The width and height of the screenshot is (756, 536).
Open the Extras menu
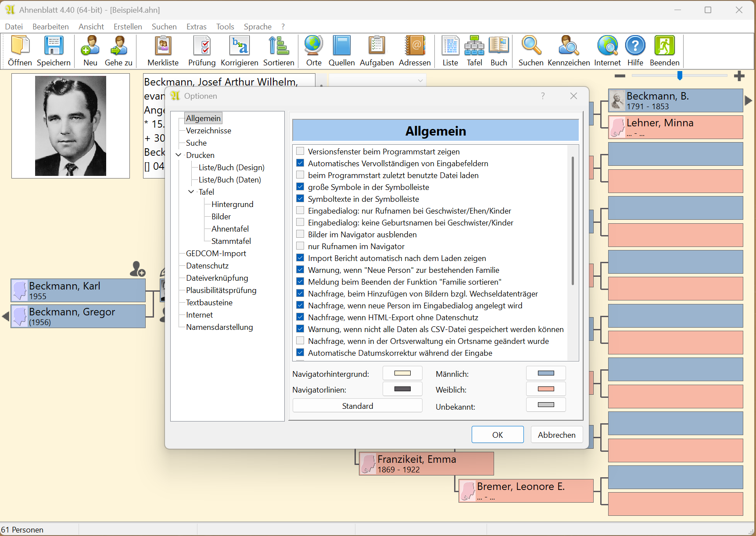click(196, 27)
